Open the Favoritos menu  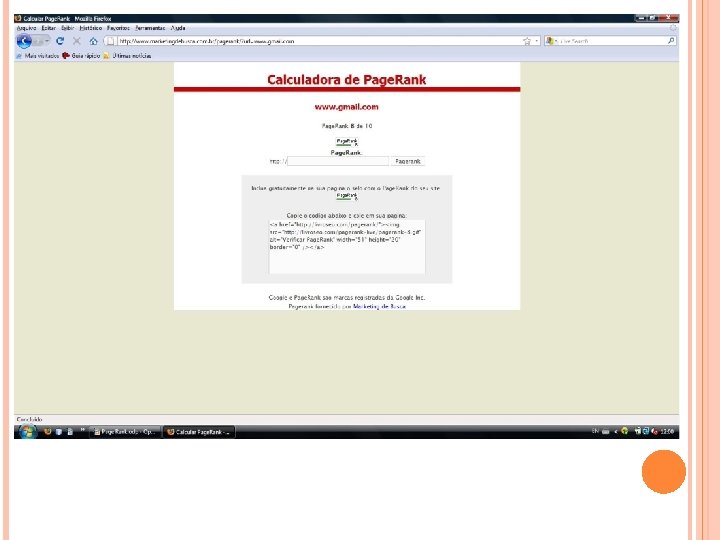point(118,28)
